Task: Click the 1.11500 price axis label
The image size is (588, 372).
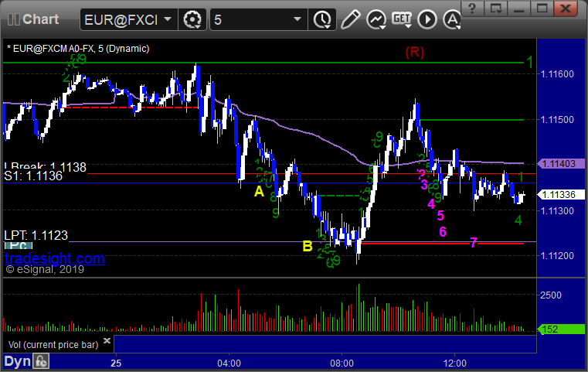Action: (557, 120)
